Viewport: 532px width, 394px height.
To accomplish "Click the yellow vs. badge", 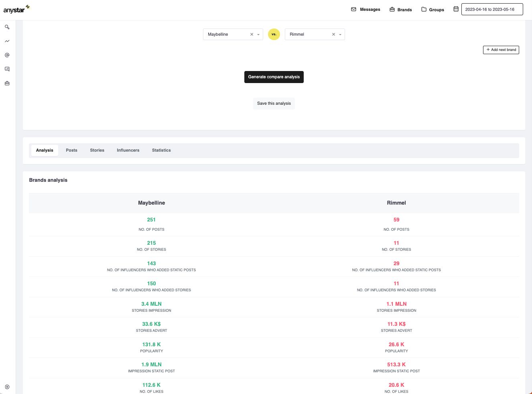I will (x=274, y=35).
